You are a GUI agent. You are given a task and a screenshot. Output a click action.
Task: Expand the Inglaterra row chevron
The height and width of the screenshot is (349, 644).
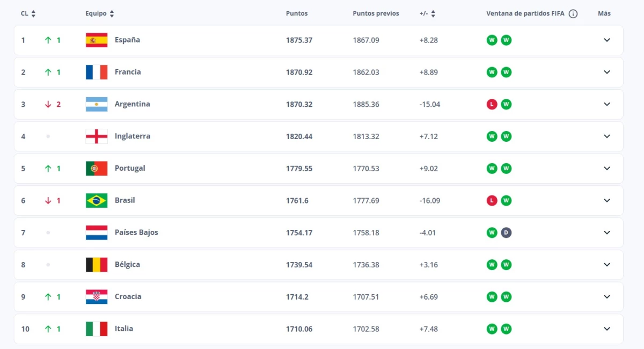[607, 136]
